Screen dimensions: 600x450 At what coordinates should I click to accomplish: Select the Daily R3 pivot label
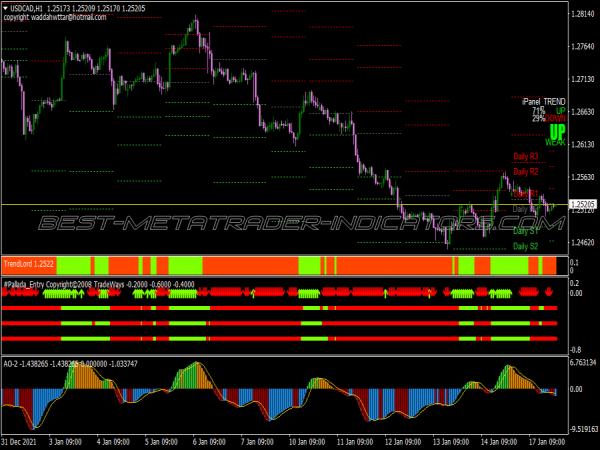(526, 156)
